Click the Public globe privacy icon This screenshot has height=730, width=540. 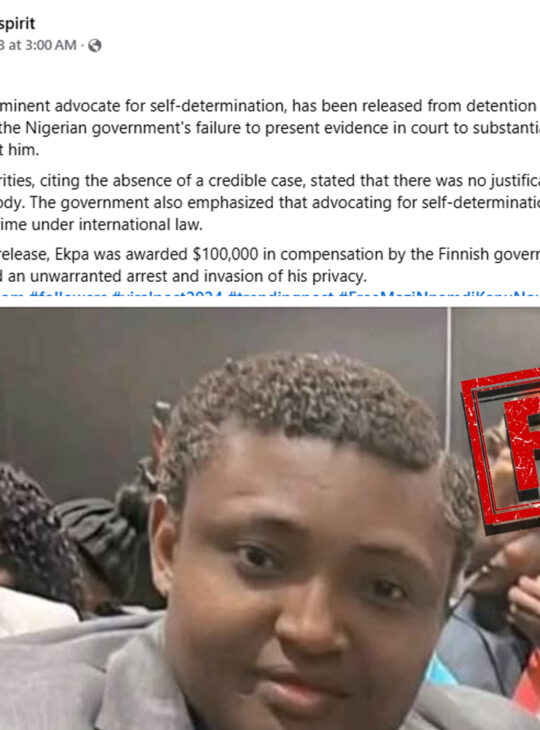coord(95,45)
